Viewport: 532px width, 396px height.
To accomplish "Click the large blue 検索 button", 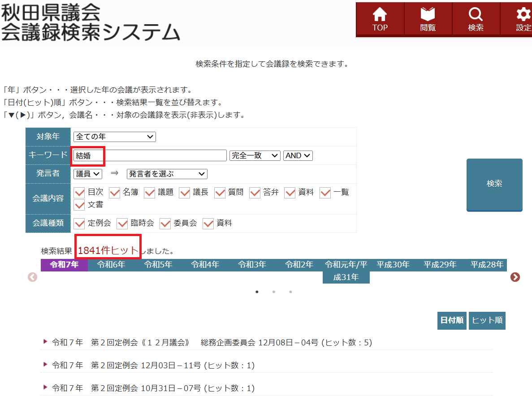I will coord(494,185).
